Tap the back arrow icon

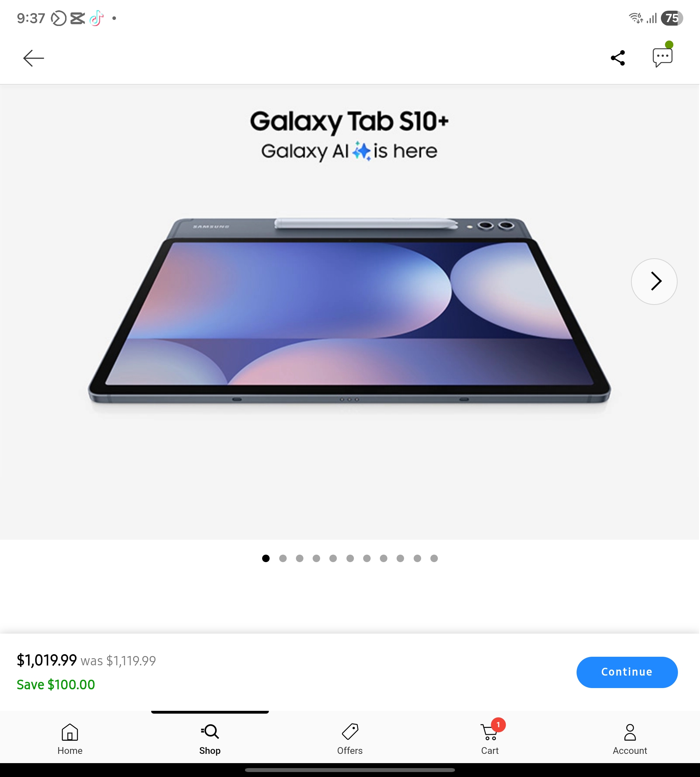(x=33, y=58)
